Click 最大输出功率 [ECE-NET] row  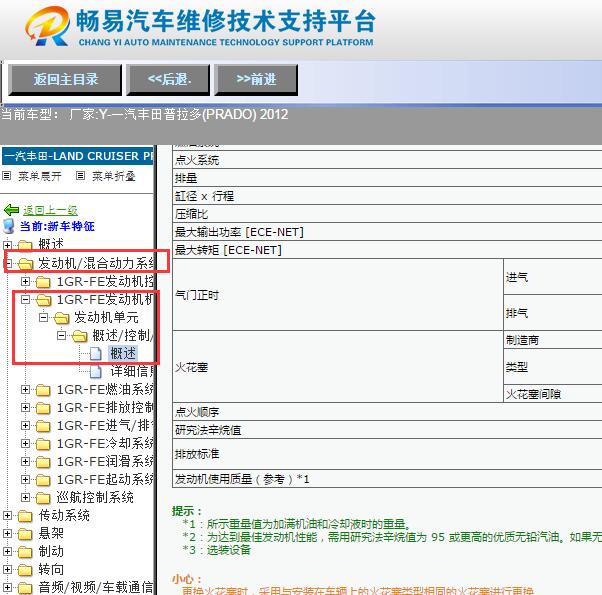coord(387,232)
